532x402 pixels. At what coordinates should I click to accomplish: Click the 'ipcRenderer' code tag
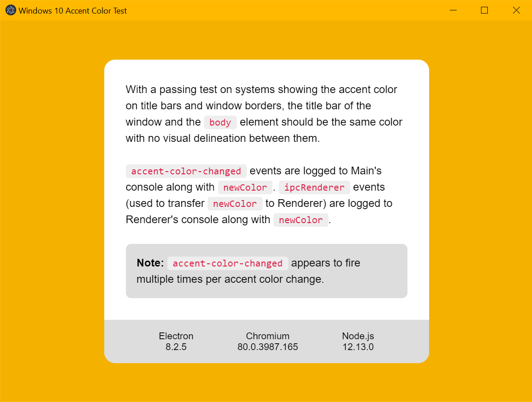[314, 187]
